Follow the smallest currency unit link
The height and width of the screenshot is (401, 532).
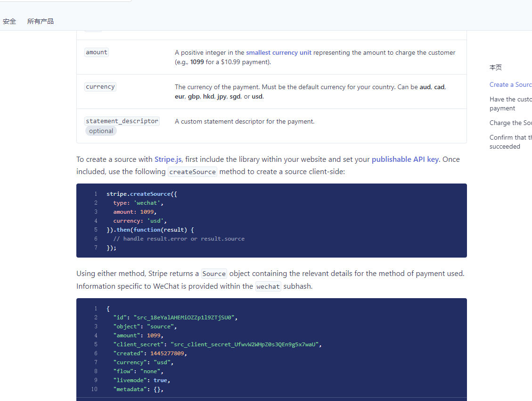(278, 53)
